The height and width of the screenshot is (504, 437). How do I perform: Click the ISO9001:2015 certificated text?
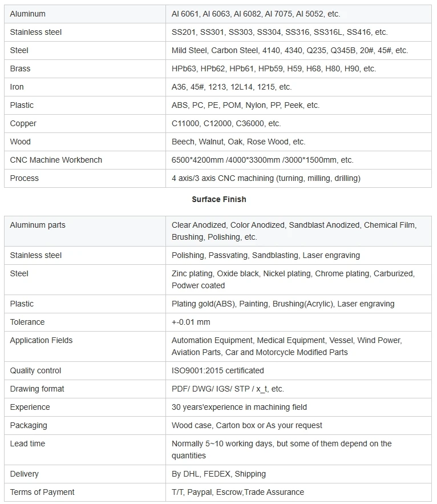point(217,370)
